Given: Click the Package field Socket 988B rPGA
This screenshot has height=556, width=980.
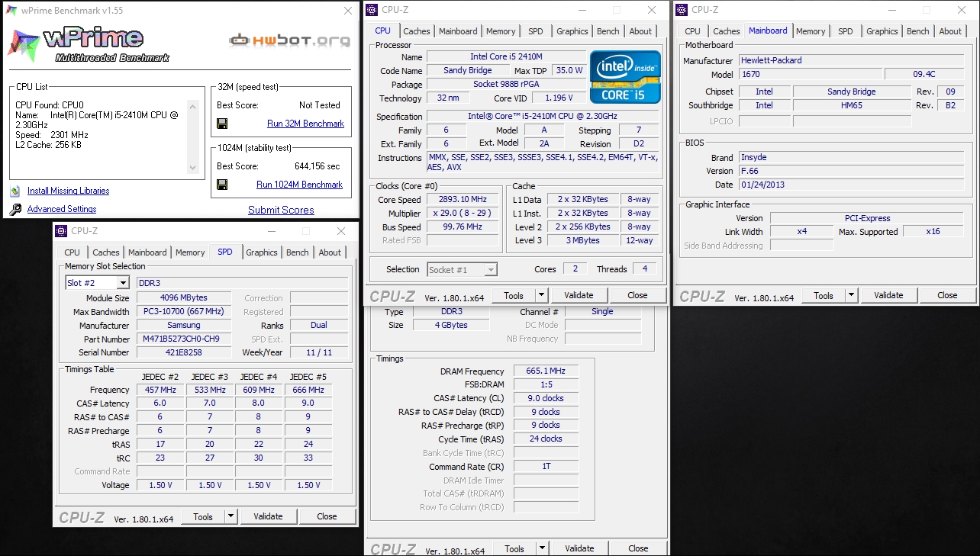Looking at the screenshot, I should 506,84.
